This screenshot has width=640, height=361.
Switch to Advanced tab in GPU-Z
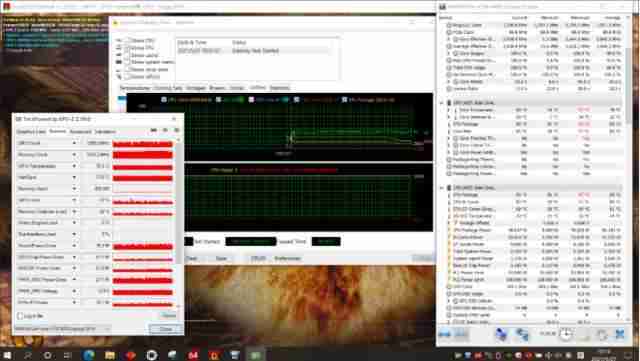[x=80, y=132]
